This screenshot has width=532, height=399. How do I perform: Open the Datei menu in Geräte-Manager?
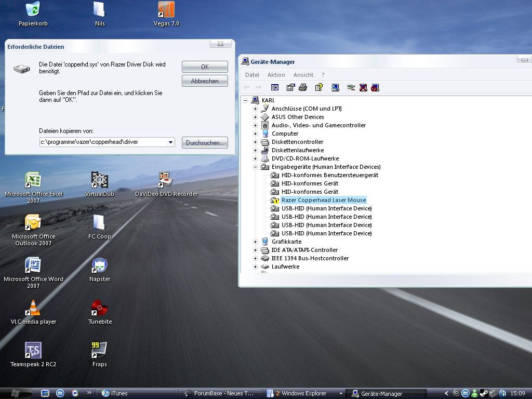pos(252,75)
